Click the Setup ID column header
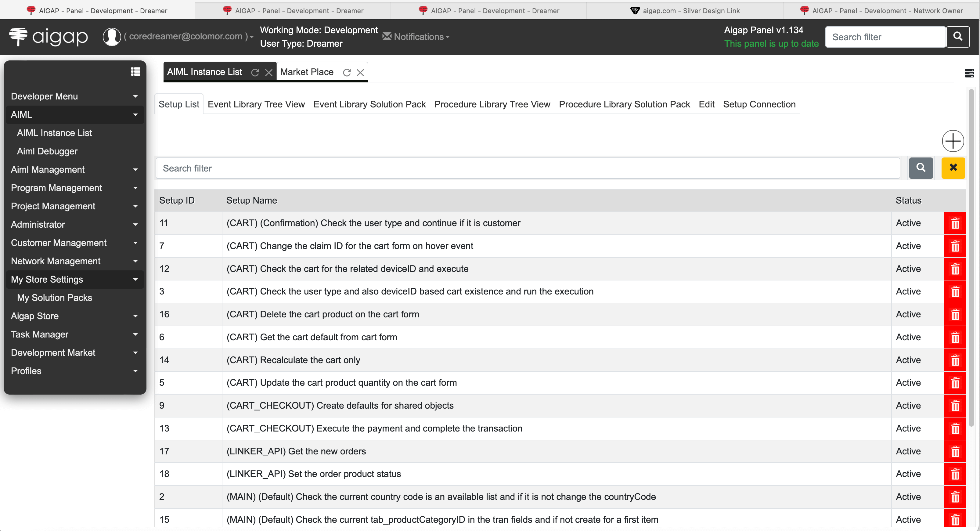 (x=177, y=200)
